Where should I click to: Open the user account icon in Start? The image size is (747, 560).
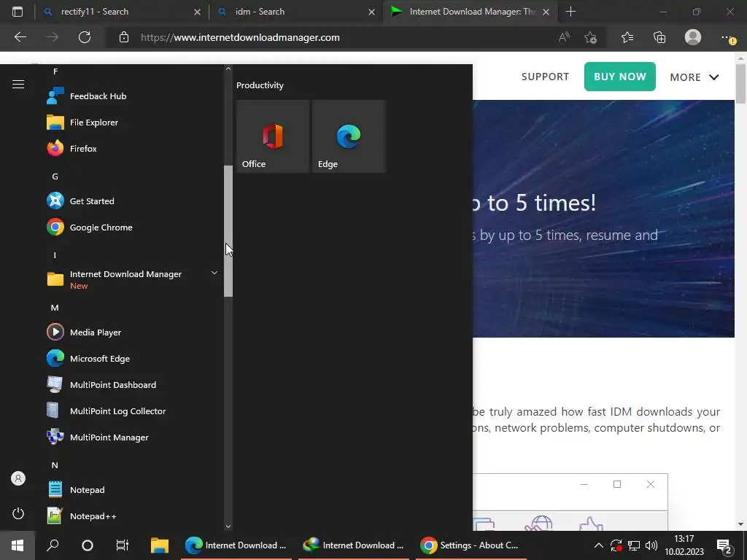pyautogui.click(x=18, y=478)
